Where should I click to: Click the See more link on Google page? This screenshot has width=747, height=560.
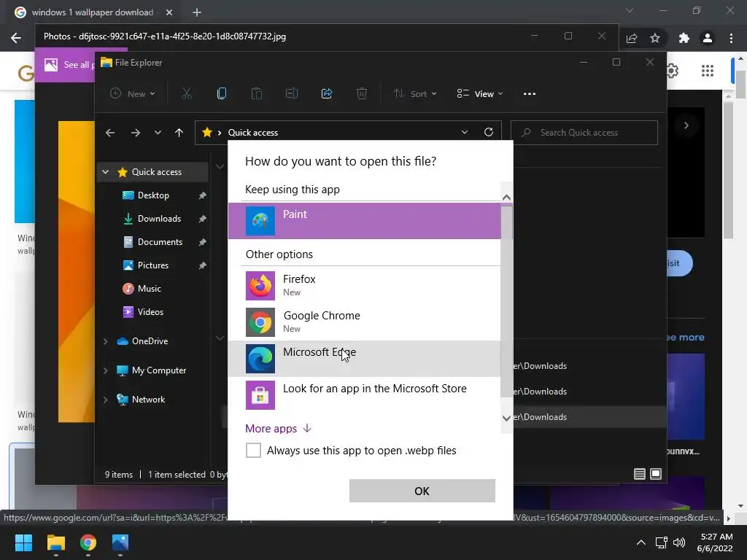pos(684,337)
